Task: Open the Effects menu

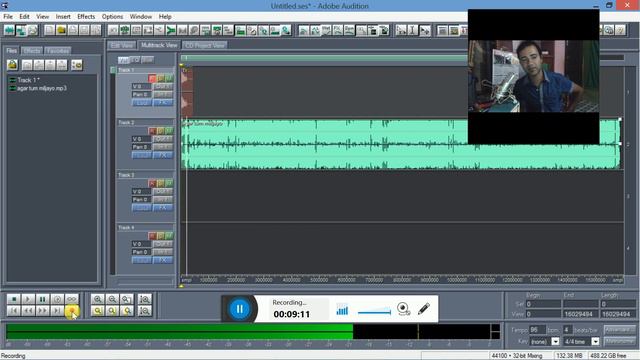Action: pyautogui.click(x=86, y=17)
